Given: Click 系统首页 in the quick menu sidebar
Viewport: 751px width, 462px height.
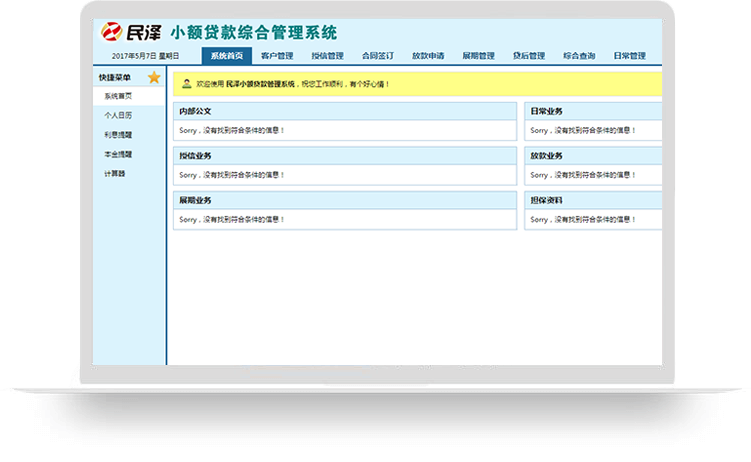Looking at the screenshot, I should 129,96.
